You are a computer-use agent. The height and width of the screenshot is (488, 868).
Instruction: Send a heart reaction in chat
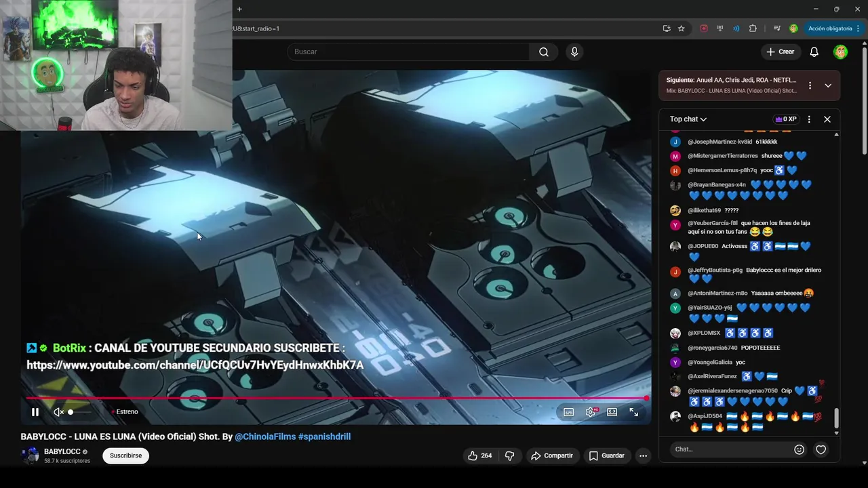pyautogui.click(x=821, y=449)
